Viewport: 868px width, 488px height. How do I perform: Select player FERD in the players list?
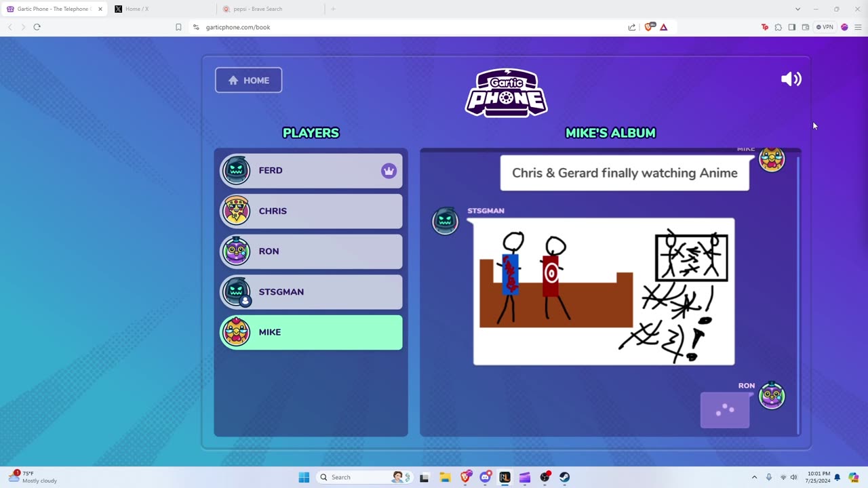(311, 170)
